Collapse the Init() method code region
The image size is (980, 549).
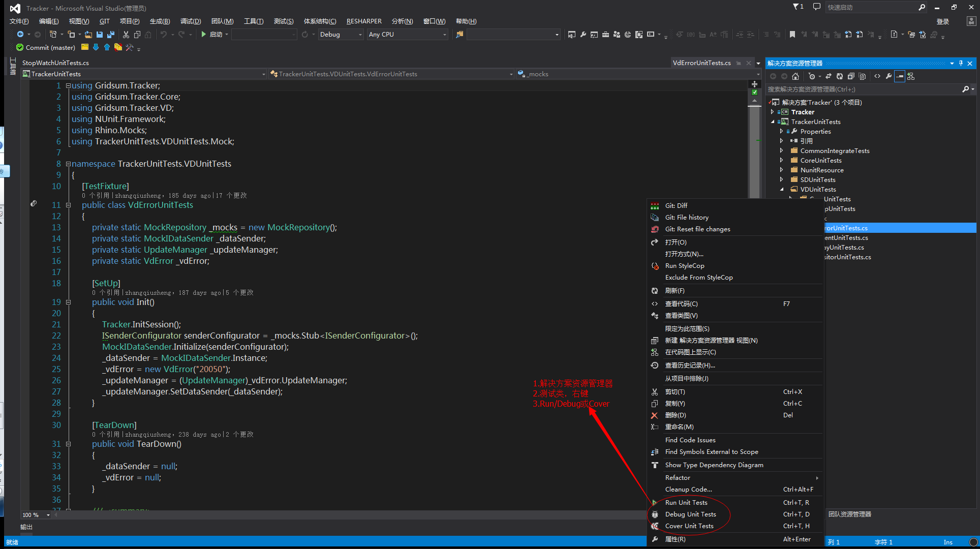tap(68, 302)
